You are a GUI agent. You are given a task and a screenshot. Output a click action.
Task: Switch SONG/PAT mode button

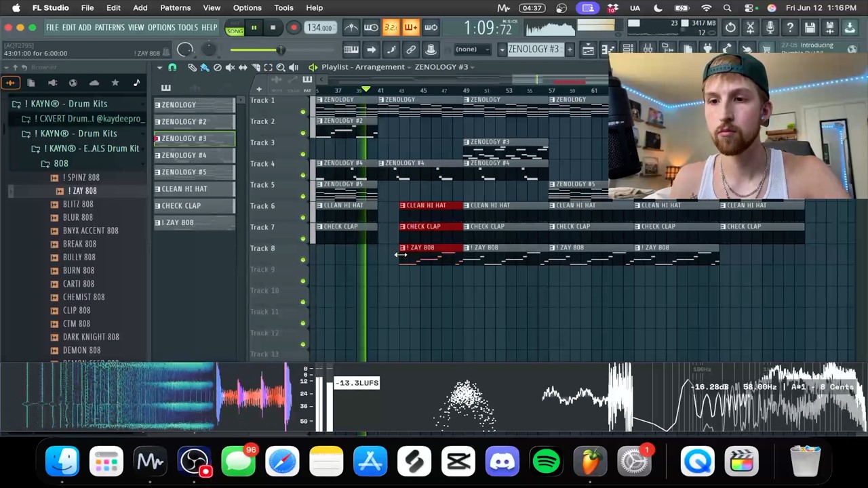[x=235, y=28]
